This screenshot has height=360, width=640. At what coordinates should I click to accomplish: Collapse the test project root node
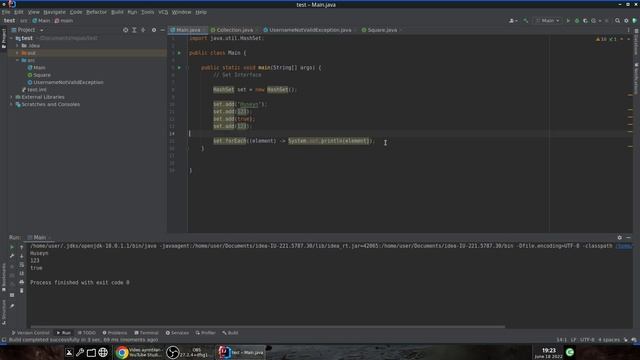coord(11,38)
